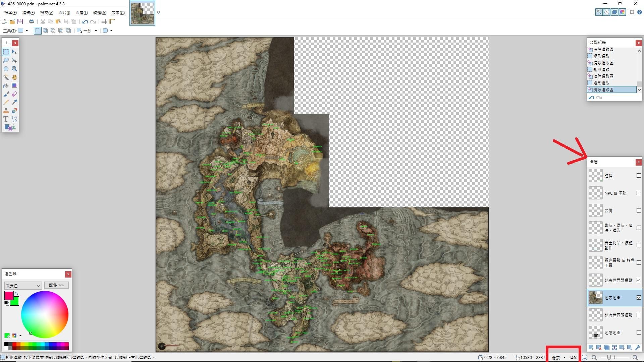Open the 檔案(F) menu
The height and width of the screenshot is (362, 644).
click(x=10, y=13)
